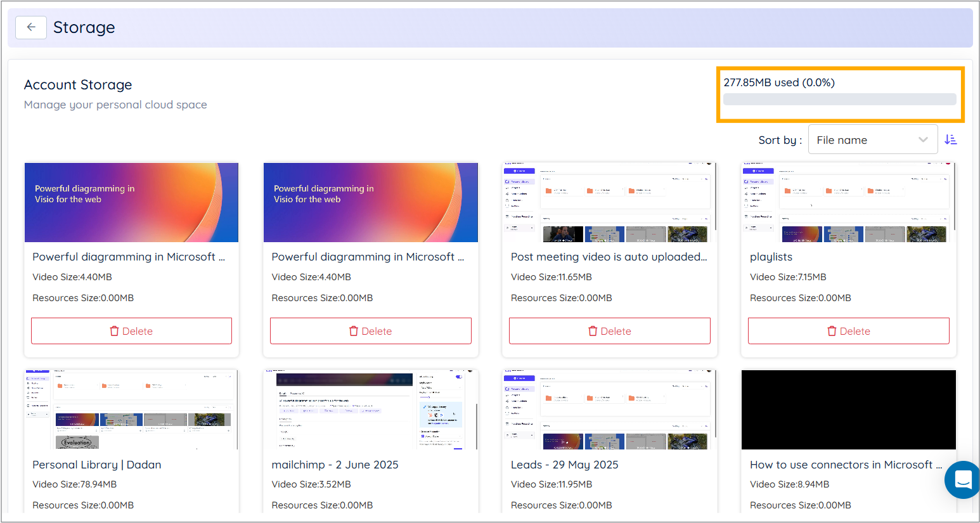The image size is (980, 523).
Task: Click the 'Personal Library | Dadan' title
Action: click(96, 465)
